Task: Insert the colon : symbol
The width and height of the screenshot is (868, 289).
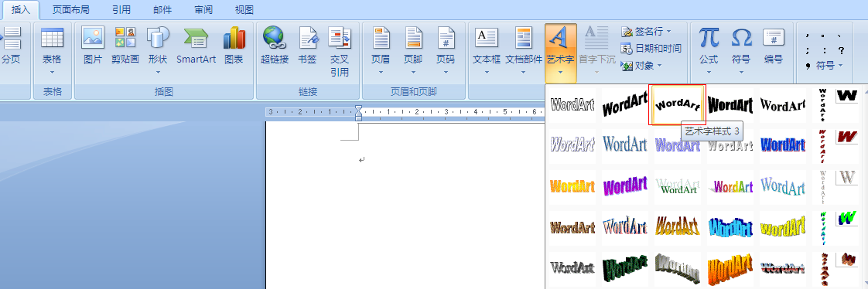Action: 824,50
